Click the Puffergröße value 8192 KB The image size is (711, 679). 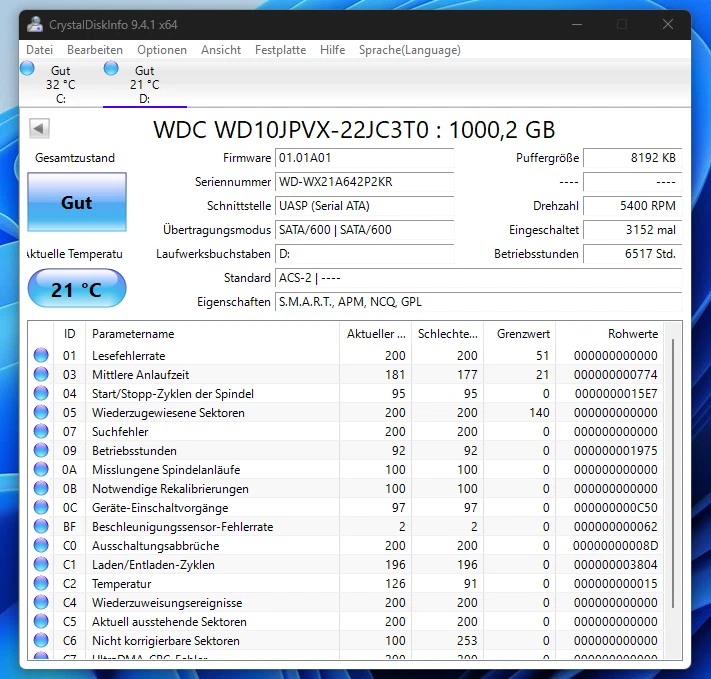(633, 158)
